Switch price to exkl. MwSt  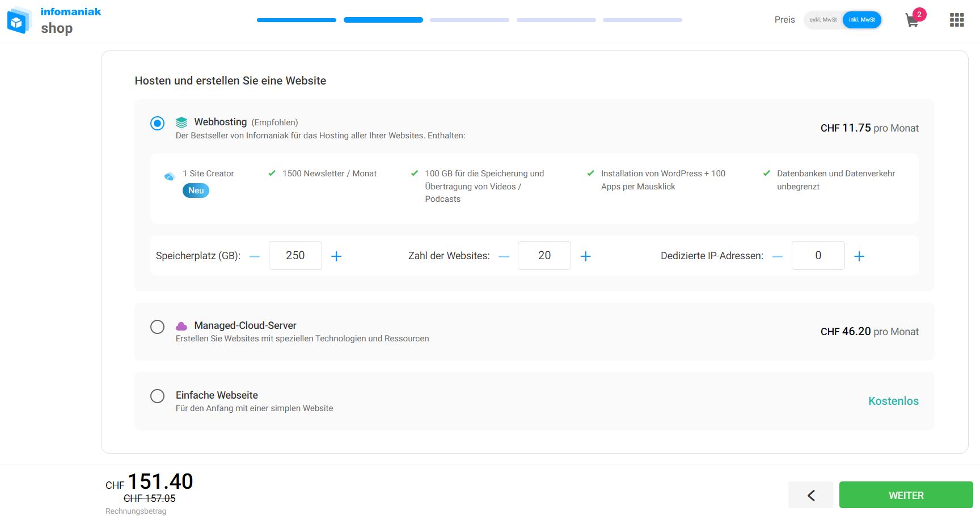pyautogui.click(x=823, y=20)
